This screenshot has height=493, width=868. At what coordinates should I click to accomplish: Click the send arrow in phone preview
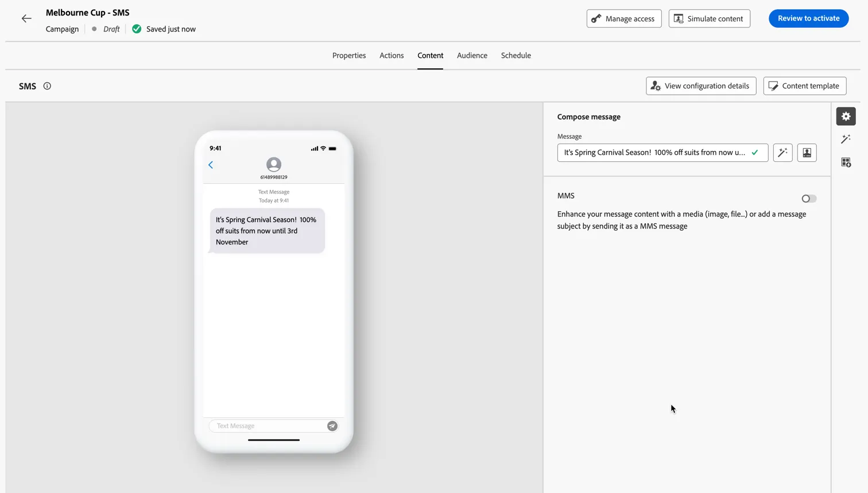point(332,426)
